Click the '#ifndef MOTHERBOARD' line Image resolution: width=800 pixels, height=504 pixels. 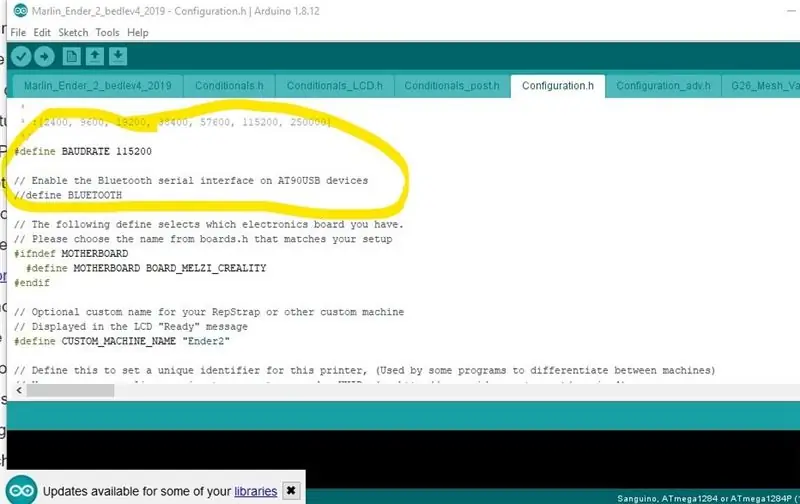pyautogui.click(x=71, y=254)
